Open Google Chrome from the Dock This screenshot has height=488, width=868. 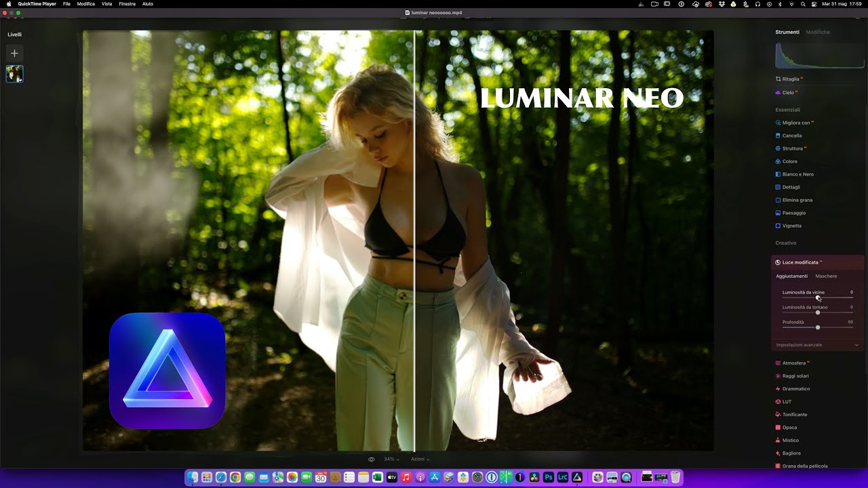pos(235,478)
